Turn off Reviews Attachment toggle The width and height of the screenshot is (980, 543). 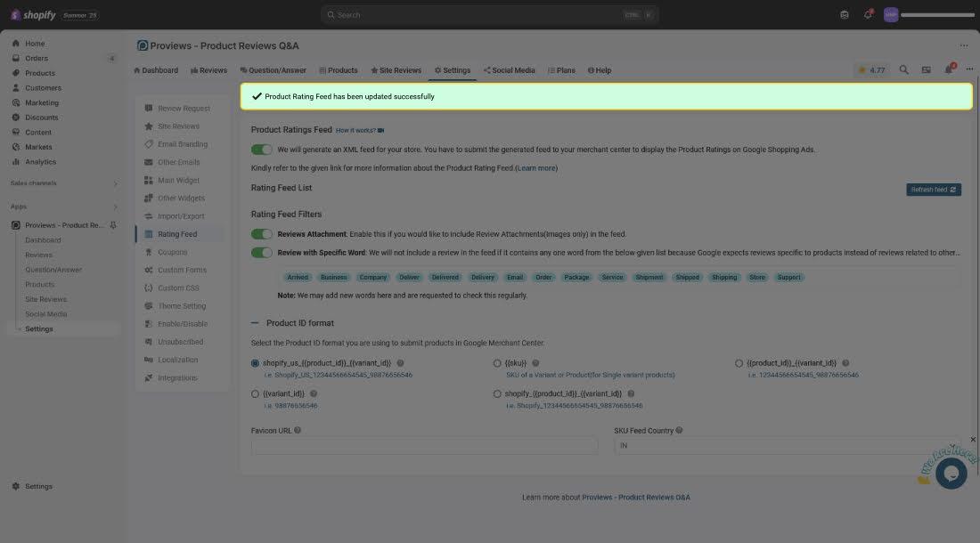[x=262, y=234]
